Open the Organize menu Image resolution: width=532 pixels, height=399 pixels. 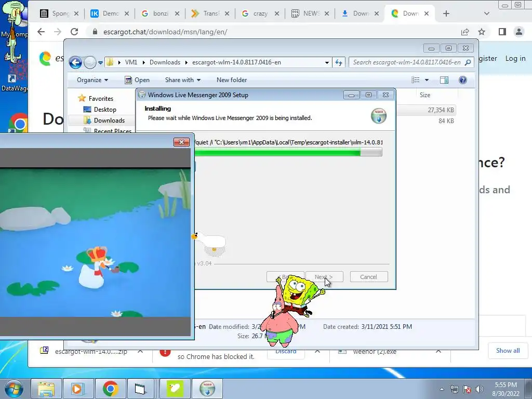[x=92, y=80]
